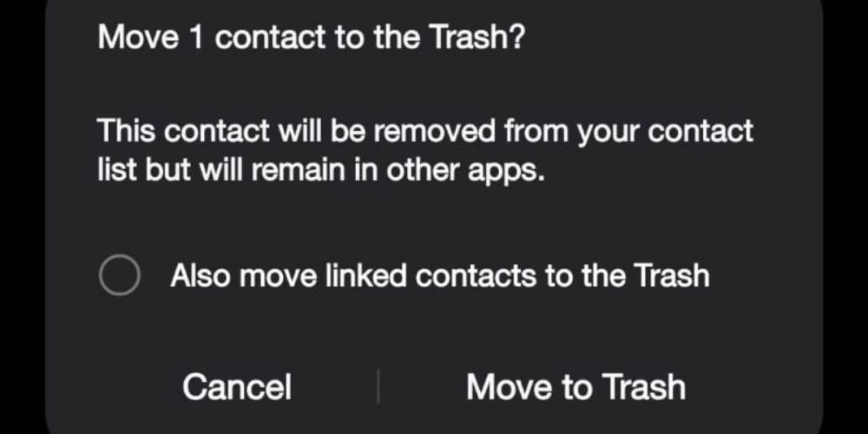Click the divider between Cancel and Move to Trash
The height and width of the screenshot is (434, 868).
(x=378, y=386)
